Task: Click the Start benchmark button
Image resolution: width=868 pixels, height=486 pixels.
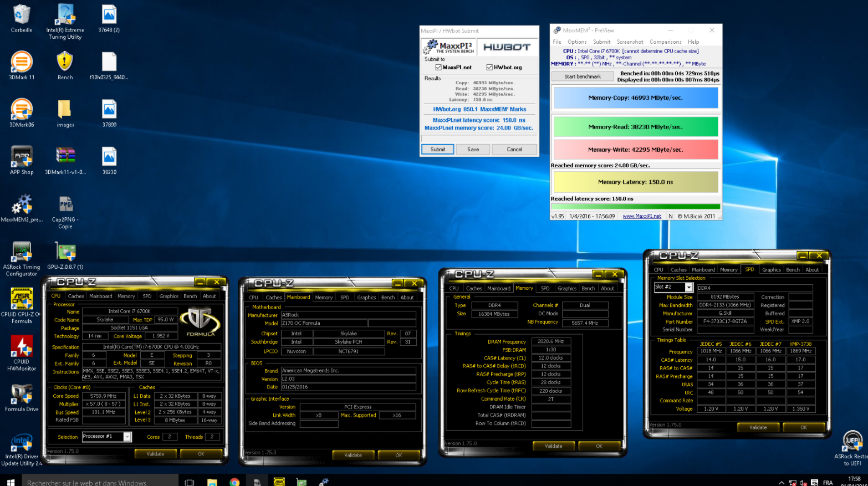Action: (583, 76)
